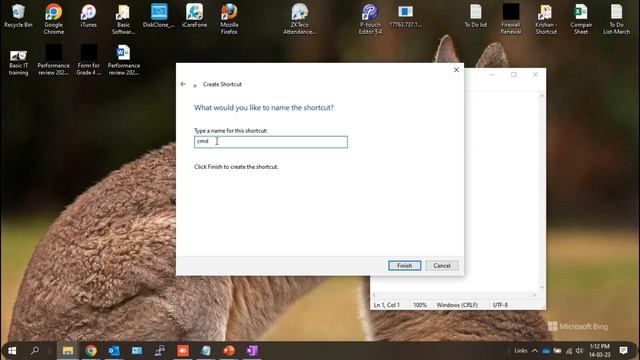Open the Notepad taskbar icon
The image size is (640, 360).
tap(206, 351)
